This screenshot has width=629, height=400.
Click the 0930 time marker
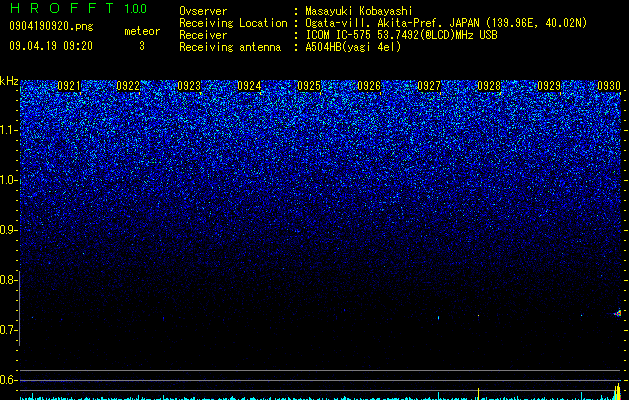609,86
